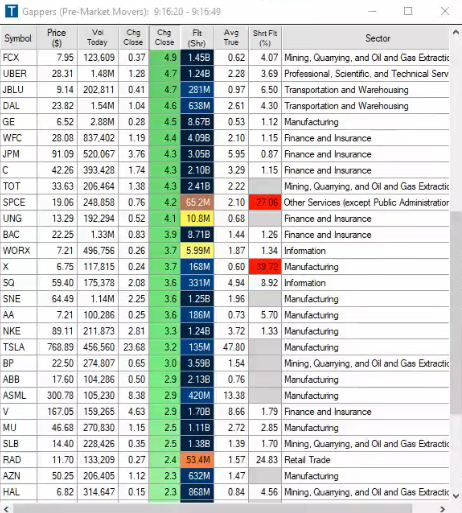This screenshot has height=513, width=462.
Task: Sort by the Shrt Flt (%) column header
Action: [265, 38]
